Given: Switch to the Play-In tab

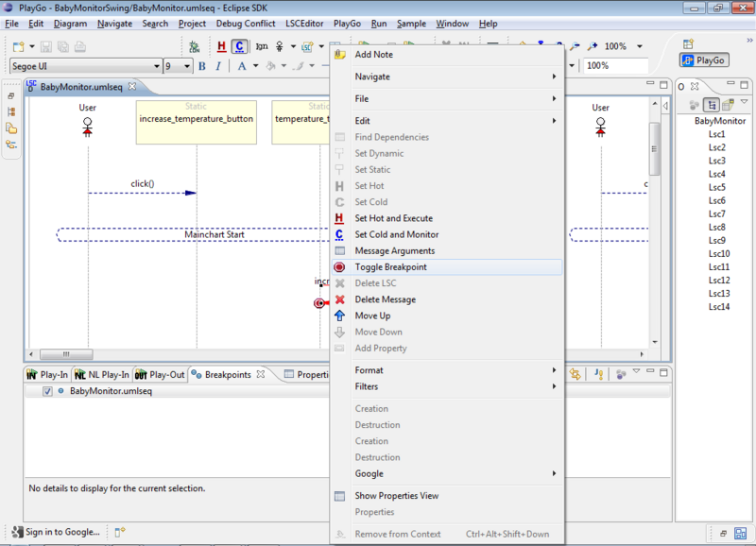Looking at the screenshot, I should pyautogui.click(x=48, y=374).
